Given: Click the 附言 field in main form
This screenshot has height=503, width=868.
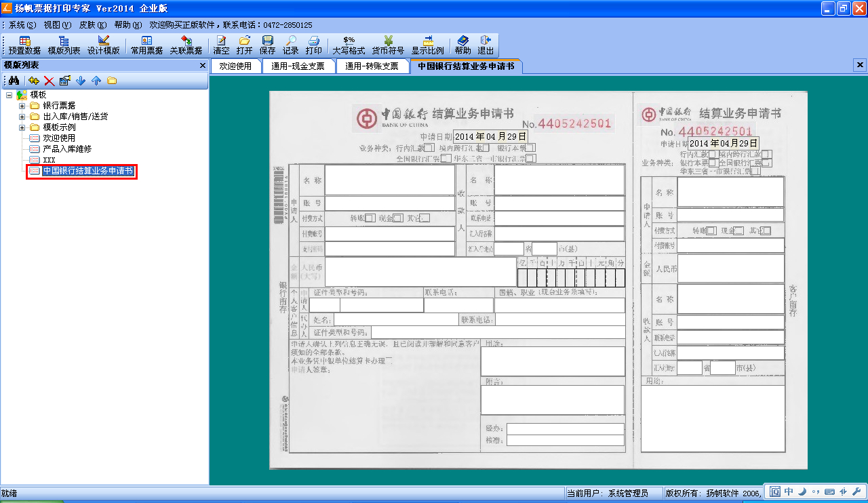Looking at the screenshot, I should pyautogui.click(x=553, y=399).
